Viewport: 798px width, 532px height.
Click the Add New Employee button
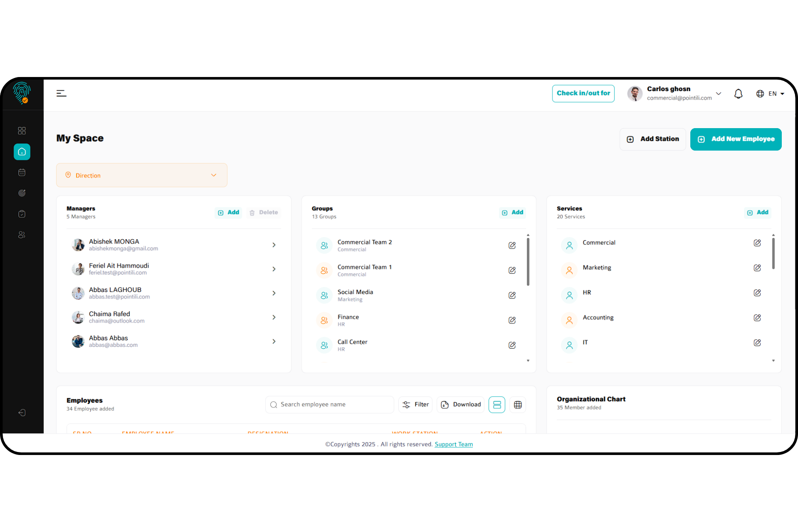(x=735, y=139)
